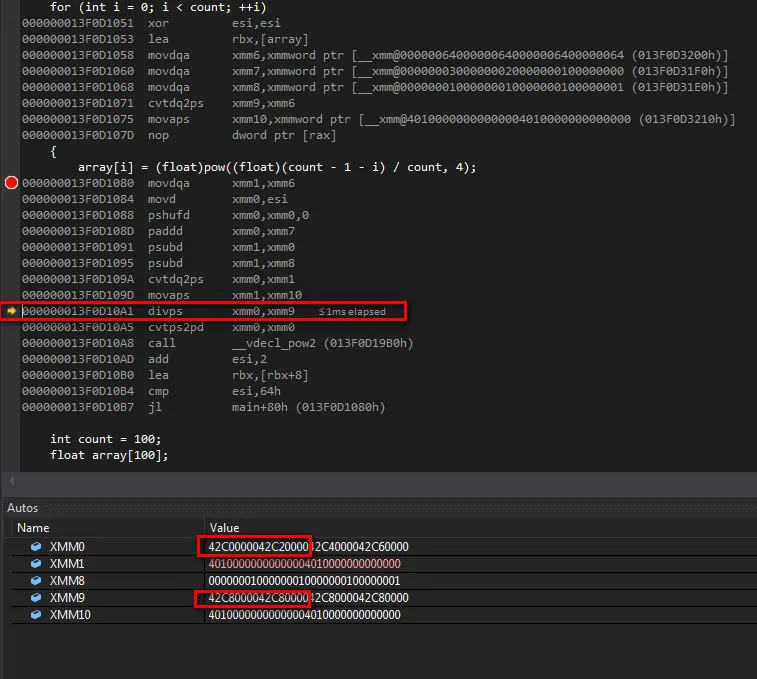This screenshot has width=757, height=679.
Task: Select the XMM9 row name
Action: pos(67,598)
